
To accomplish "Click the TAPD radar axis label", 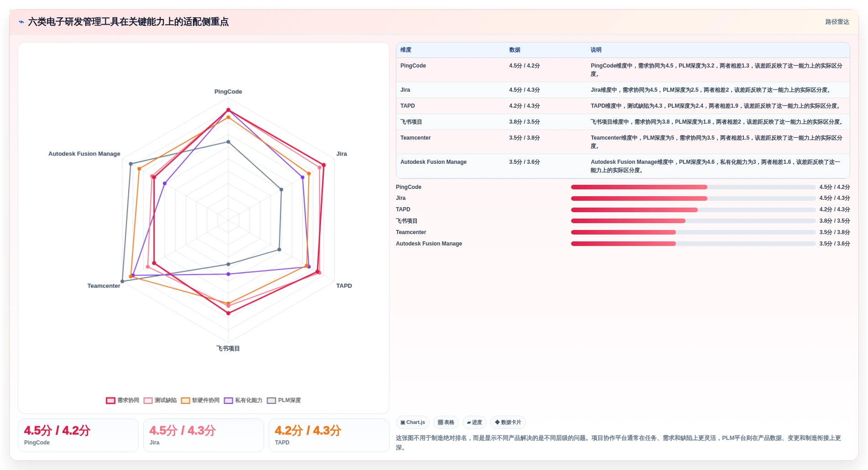I will coord(344,286).
